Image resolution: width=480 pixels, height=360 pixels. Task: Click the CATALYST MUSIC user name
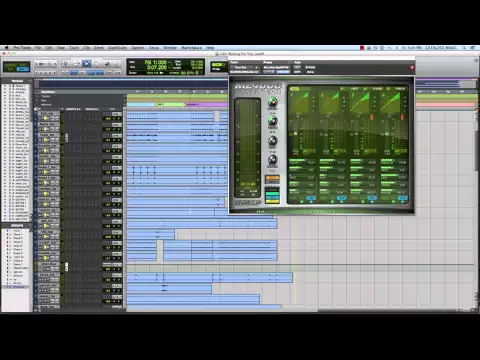441,48
